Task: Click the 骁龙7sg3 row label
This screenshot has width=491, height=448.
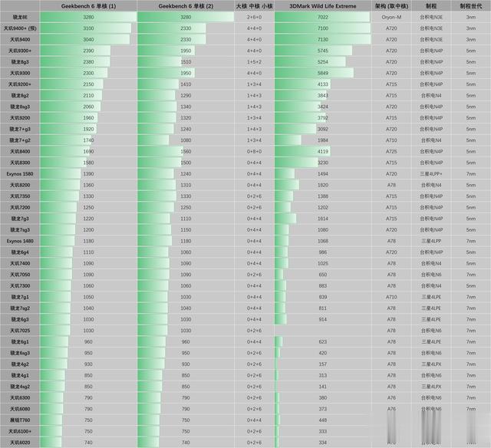Action: click(x=20, y=230)
